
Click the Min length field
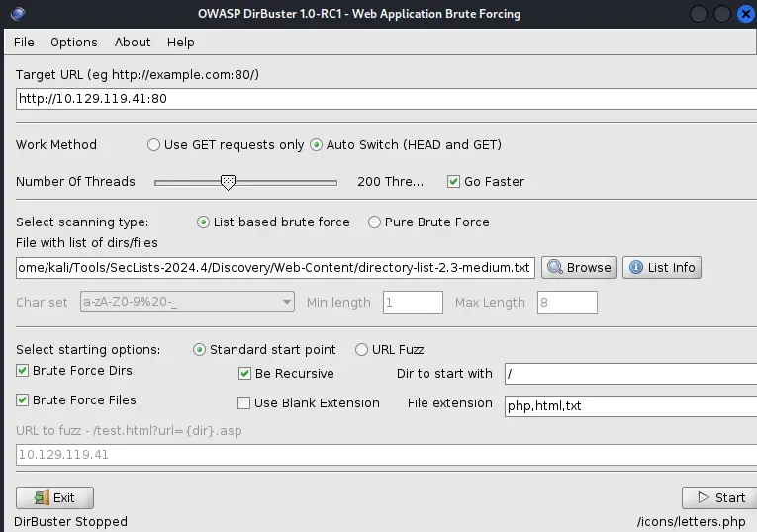click(x=413, y=303)
